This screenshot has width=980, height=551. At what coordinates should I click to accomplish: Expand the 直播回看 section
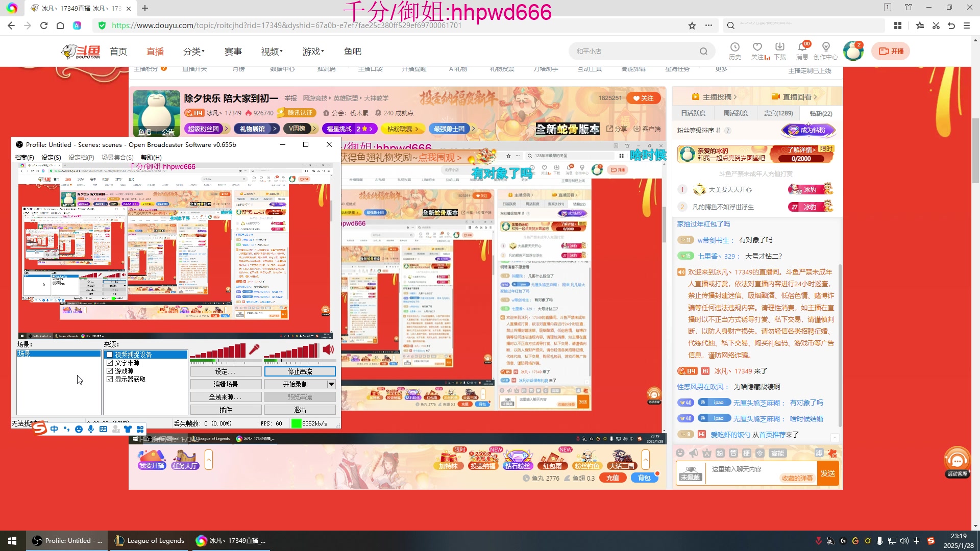tap(795, 97)
